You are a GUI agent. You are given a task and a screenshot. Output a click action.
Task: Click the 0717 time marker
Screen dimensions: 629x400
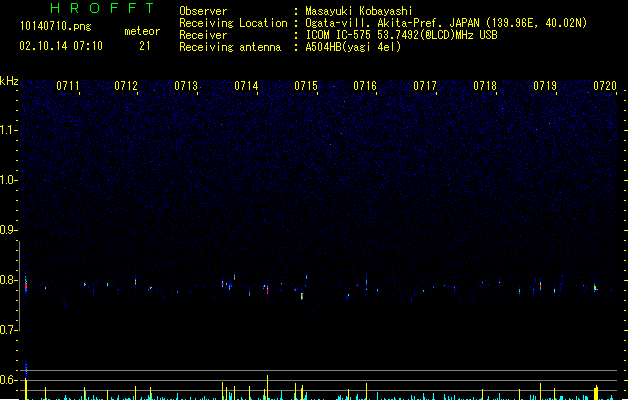point(425,86)
